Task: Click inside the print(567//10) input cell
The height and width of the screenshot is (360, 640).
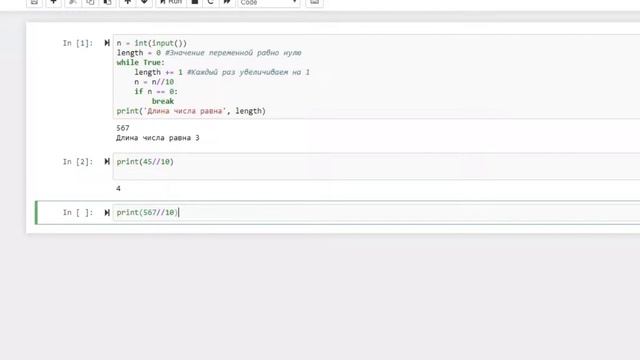Action: [376, 213]
